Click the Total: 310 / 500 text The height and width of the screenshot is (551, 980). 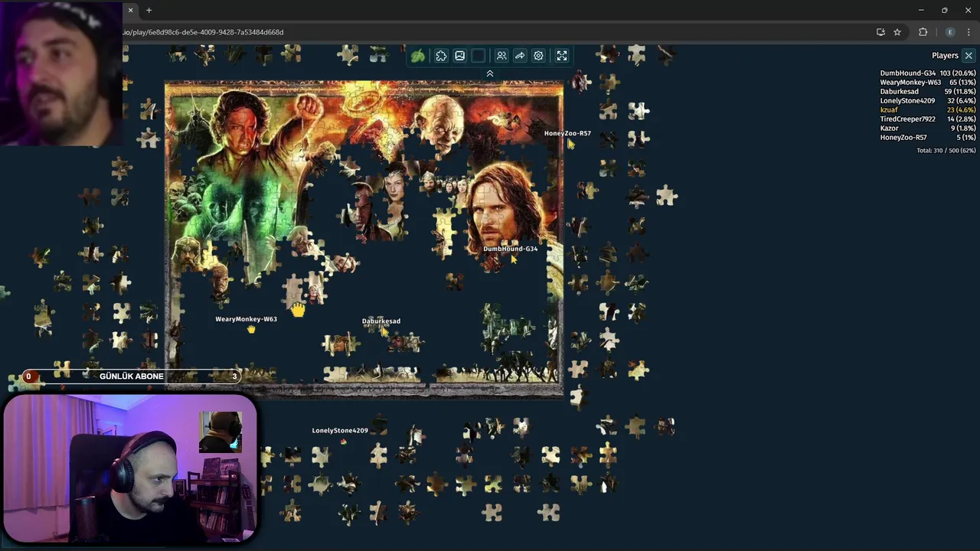point(946,151)
